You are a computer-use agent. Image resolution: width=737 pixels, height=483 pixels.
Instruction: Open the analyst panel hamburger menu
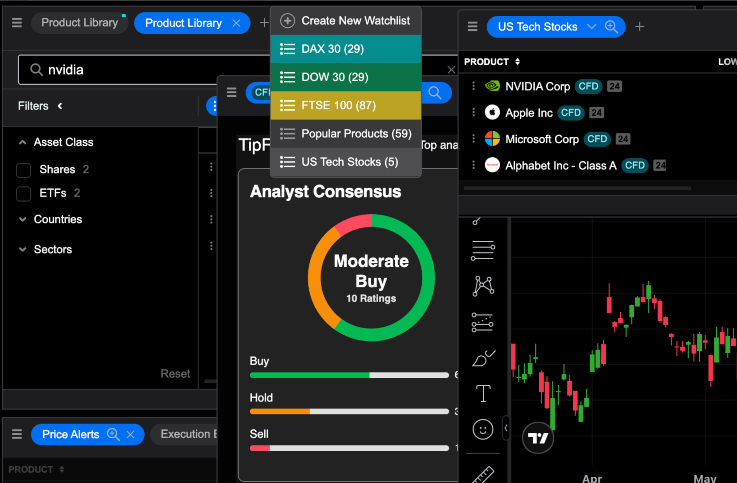pos(231,92)
